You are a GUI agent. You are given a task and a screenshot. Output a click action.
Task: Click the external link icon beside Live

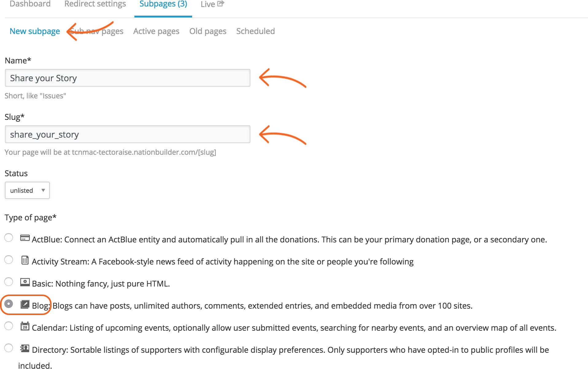click(x=221, y=4)
